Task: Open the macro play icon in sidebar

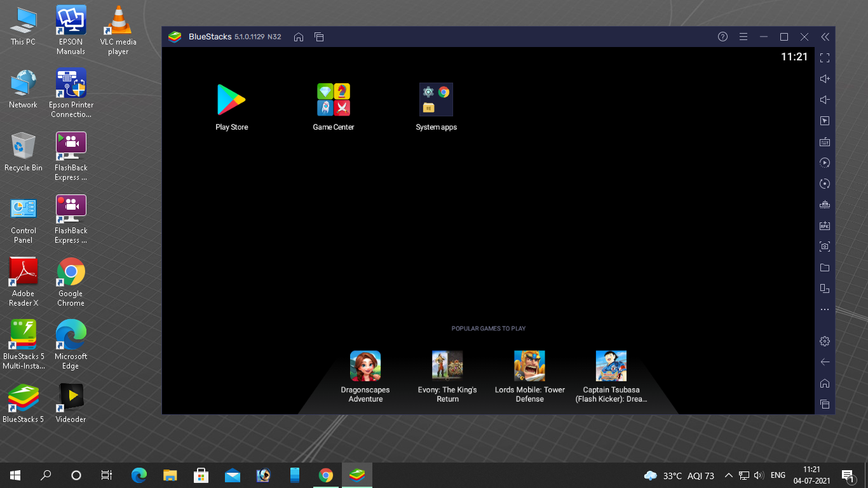Action: pyautogui.click(x=825, y=163)
